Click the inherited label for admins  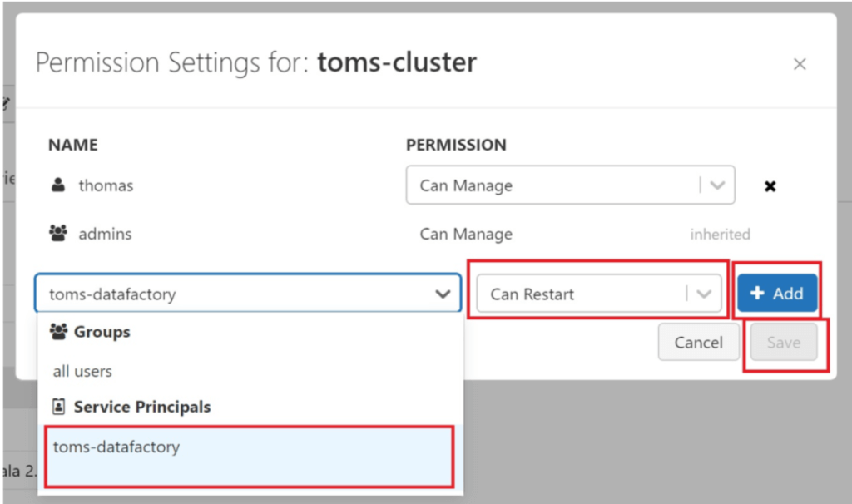[720, 235]
